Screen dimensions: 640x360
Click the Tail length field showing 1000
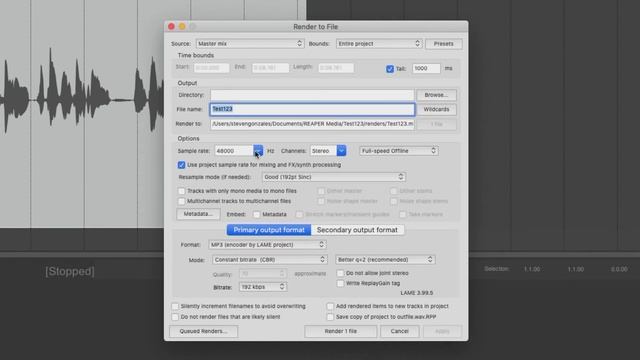(426, 68)
